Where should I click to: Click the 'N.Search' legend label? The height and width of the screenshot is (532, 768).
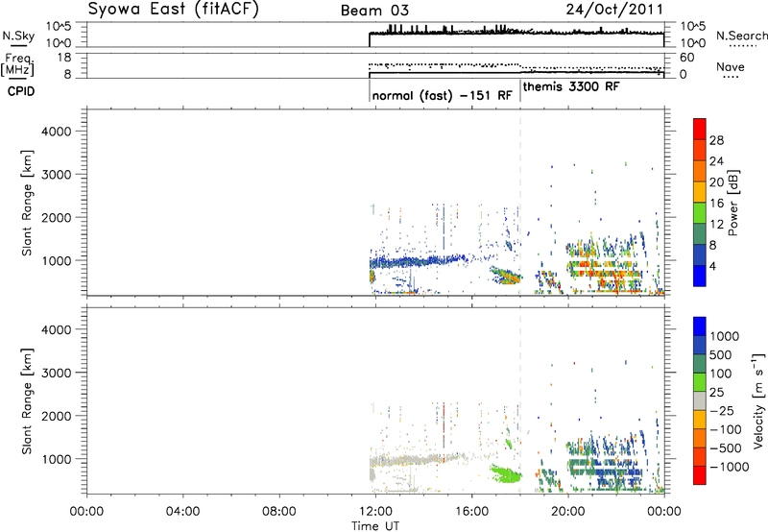point(741,36)
